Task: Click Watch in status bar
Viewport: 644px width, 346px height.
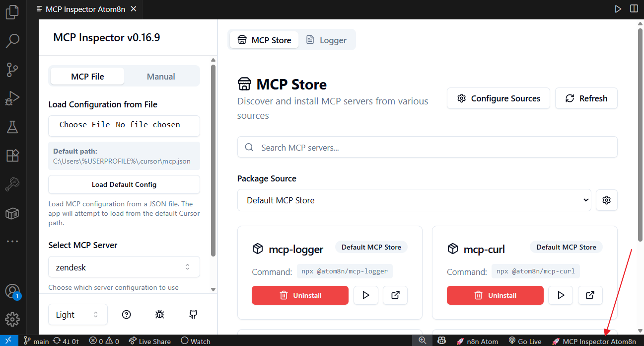Action: point(196,341)
